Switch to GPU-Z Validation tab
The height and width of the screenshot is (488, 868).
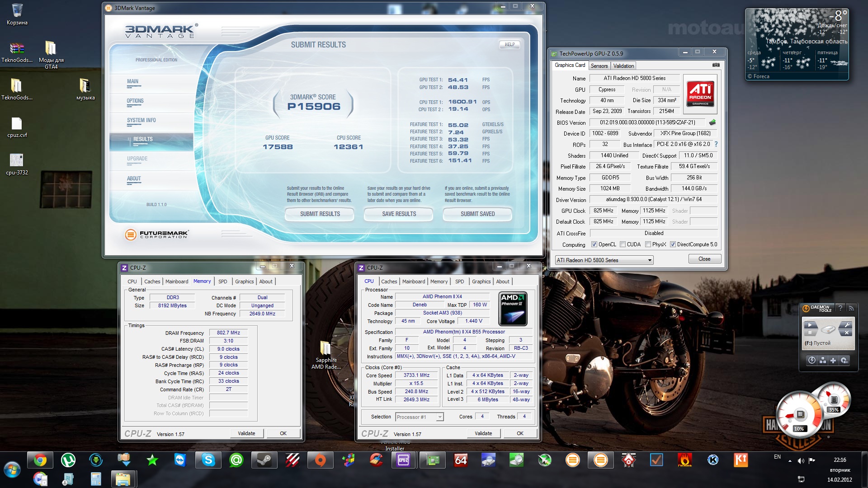point(623,66)
